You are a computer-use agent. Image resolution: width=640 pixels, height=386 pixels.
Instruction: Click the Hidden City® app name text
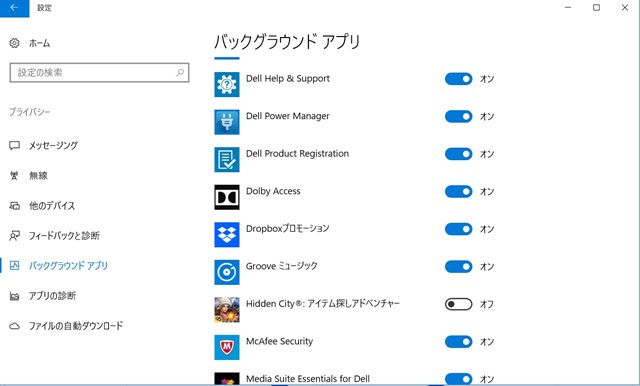[323, 304]
